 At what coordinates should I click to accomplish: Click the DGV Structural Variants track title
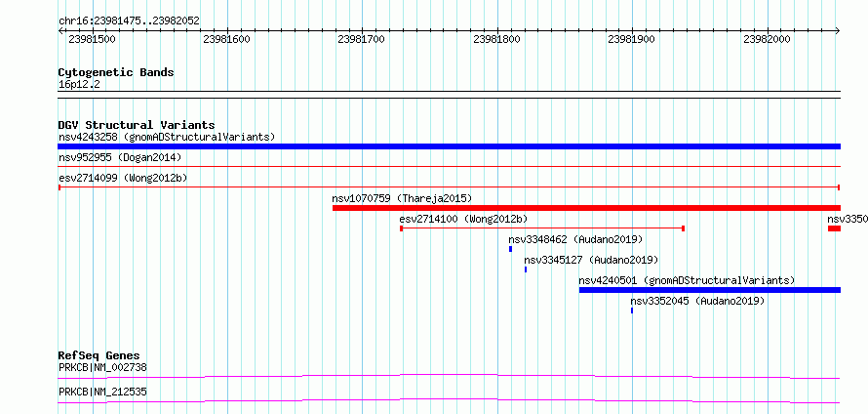click(x=137, y=125)
